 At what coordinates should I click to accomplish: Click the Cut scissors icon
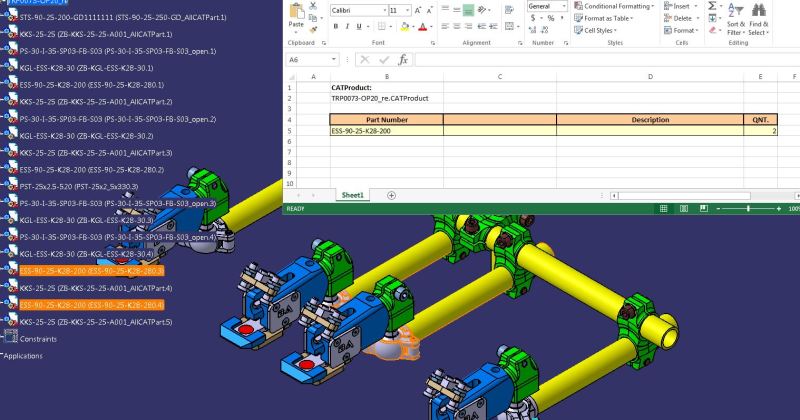coord(313,6)
